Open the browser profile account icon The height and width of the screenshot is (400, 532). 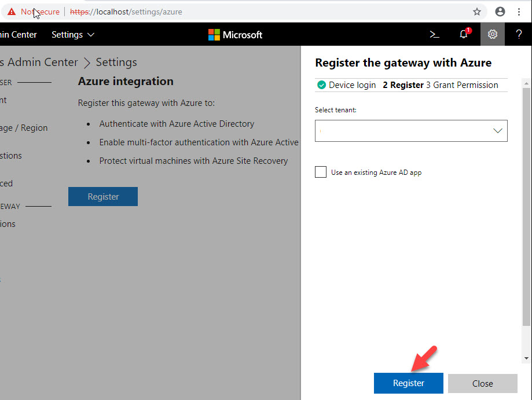pos(500,12)
